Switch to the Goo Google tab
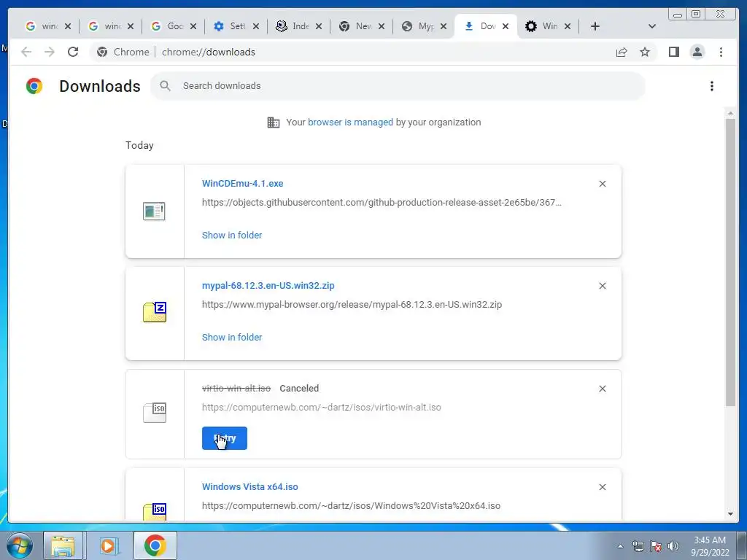This screenshot has height=560, width=747. point(167,26)
